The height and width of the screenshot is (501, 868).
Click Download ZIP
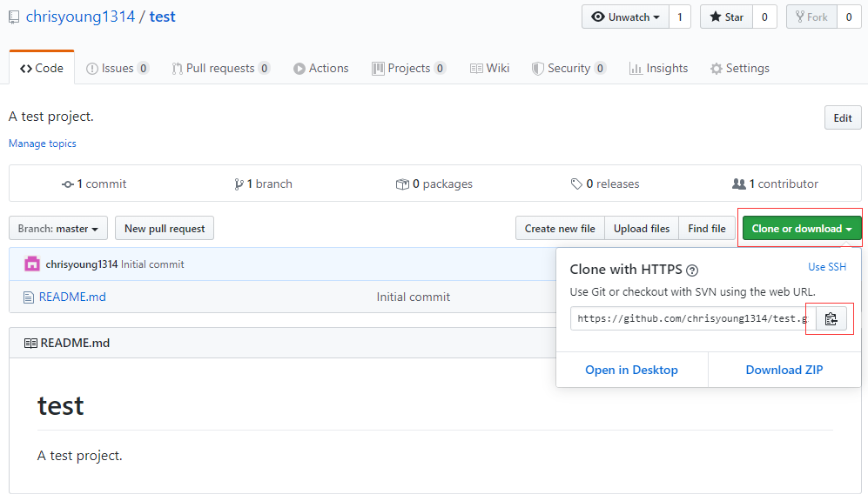pos(784,370)
